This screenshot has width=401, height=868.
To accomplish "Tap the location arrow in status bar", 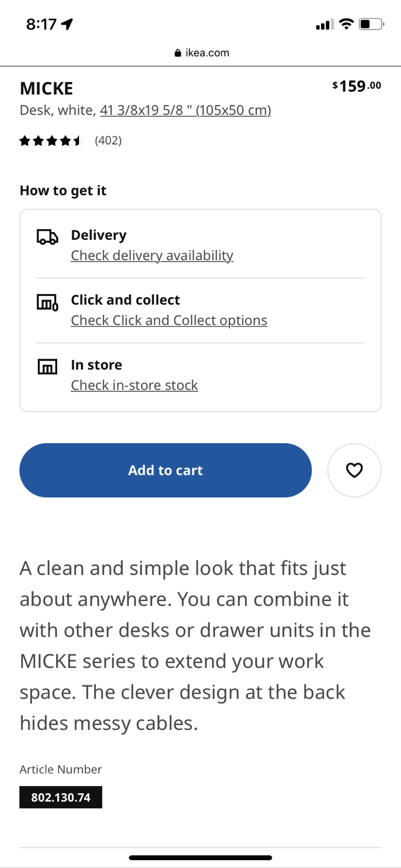I will [x=67, y=24].
